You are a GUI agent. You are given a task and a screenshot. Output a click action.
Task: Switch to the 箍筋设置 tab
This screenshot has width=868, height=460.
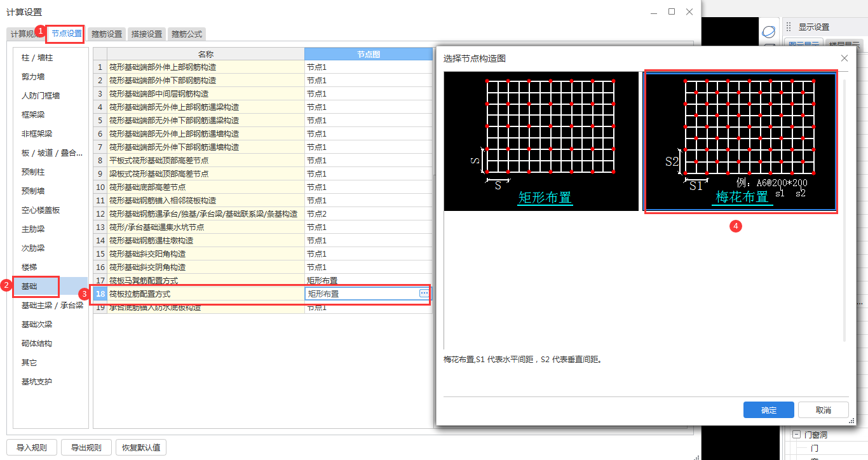(107, 34)
